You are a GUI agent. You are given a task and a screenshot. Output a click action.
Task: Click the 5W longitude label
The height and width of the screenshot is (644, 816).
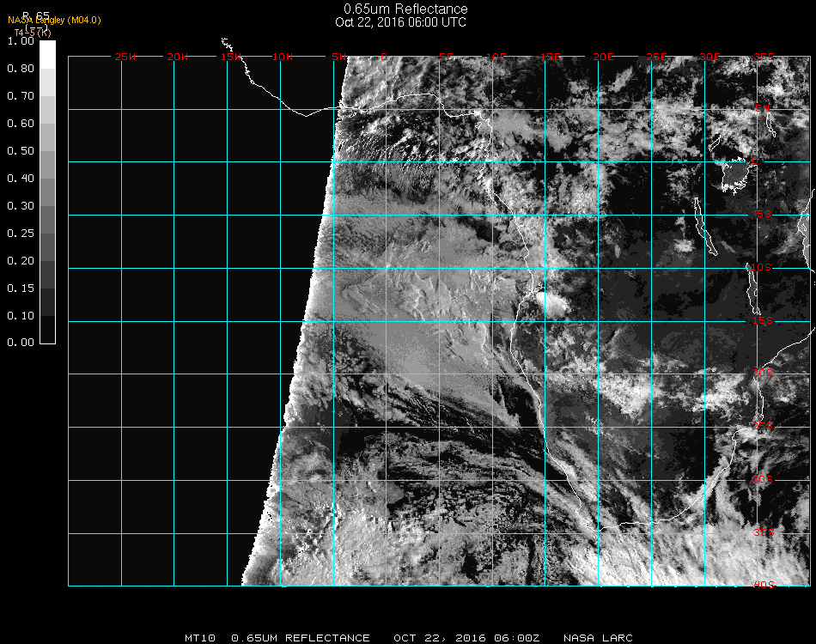pyautogui.click(x=338, y=58)
